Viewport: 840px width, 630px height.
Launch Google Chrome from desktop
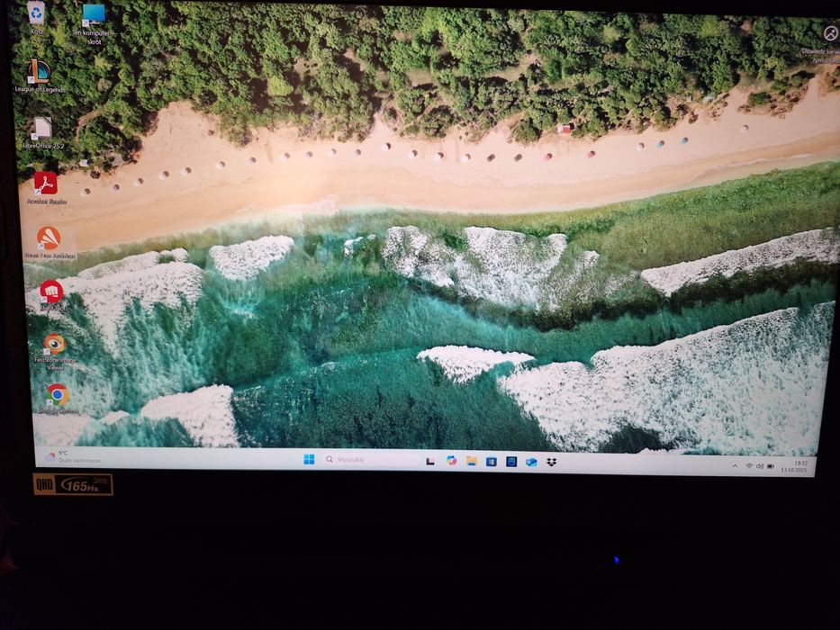click(x=58, y=399)
